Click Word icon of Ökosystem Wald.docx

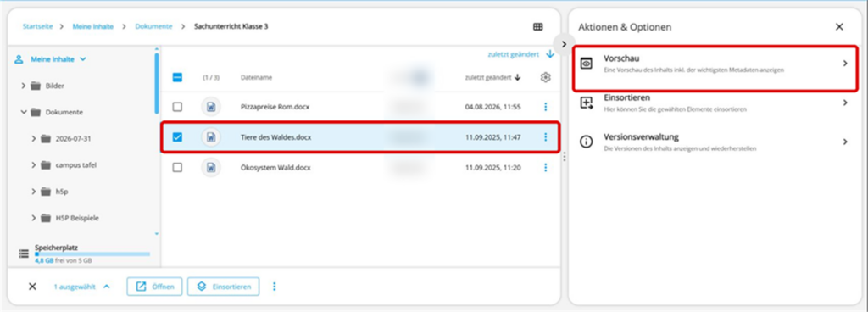211,168
